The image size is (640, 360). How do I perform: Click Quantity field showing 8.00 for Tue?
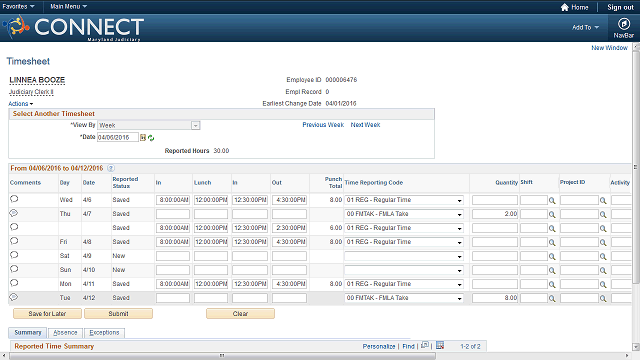point(495,298)
